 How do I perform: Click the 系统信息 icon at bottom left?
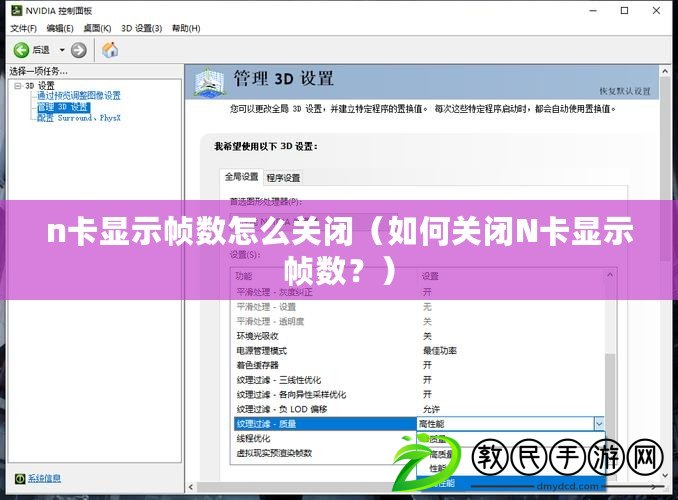20,478
